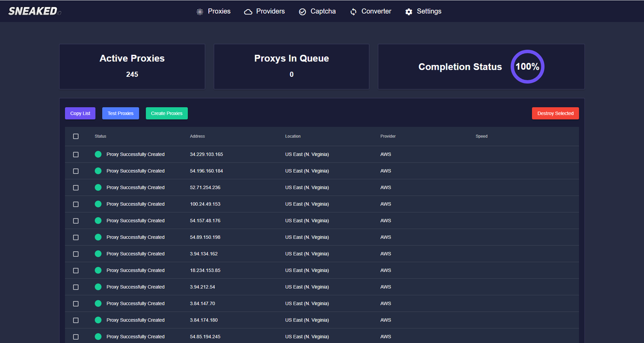This screenshot has height=343, width=644.
Task: Sort by the Address column header
Action: coord(197,136)
